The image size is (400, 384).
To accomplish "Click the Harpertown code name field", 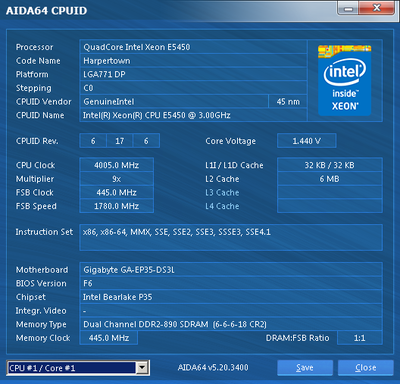I will coord(193,61).
